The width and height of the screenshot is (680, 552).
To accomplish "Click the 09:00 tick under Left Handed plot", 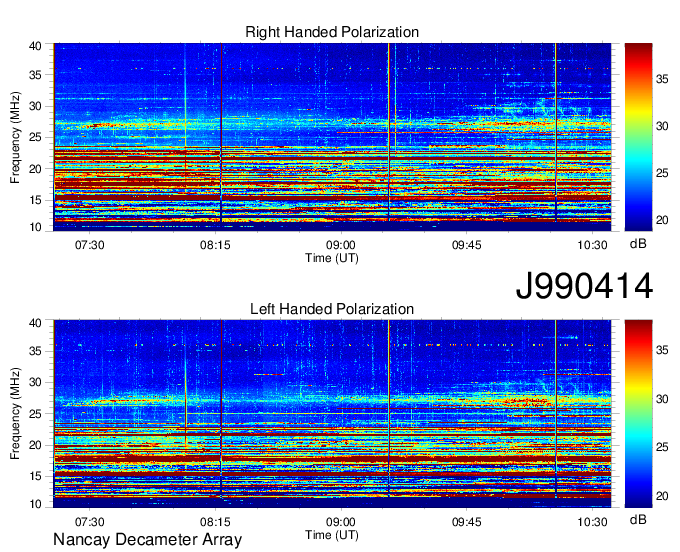I will coord(341,522).
